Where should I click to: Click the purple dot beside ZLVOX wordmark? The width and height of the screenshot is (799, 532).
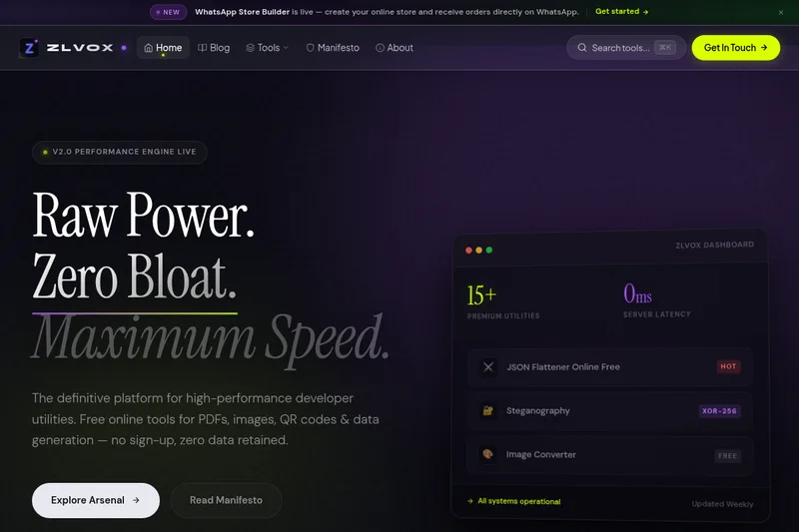pyautogui.click(x=124, y=48)
